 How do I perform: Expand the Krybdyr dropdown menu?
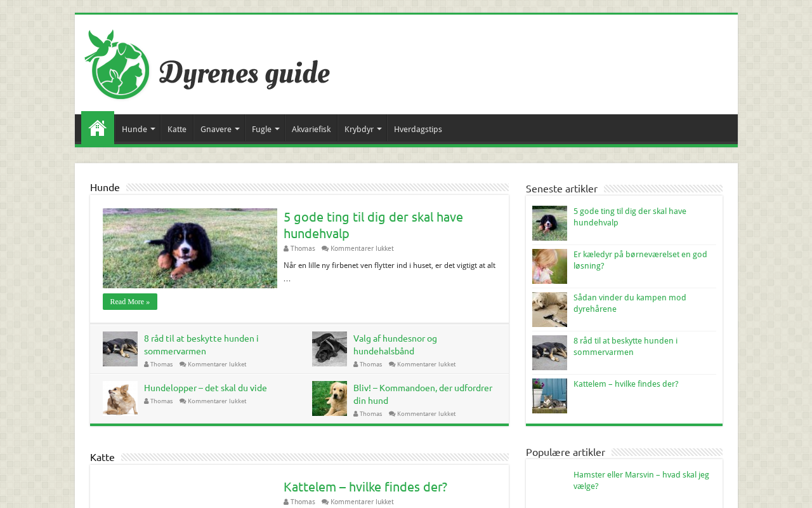[x=362, y=130]
